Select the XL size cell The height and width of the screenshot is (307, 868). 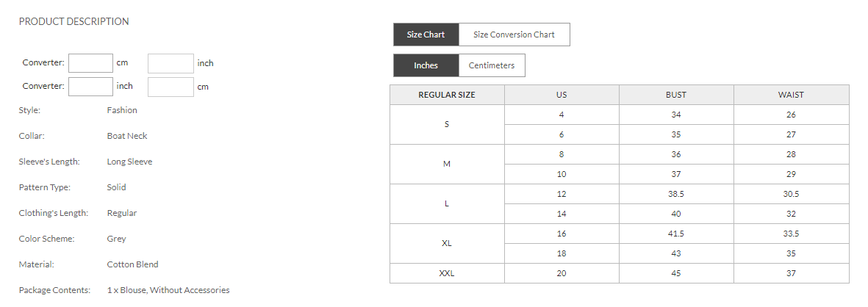447,243
